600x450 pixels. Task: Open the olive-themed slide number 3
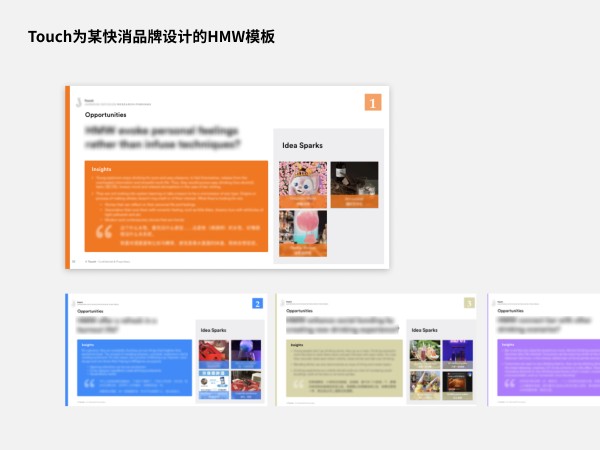(377, 350)
